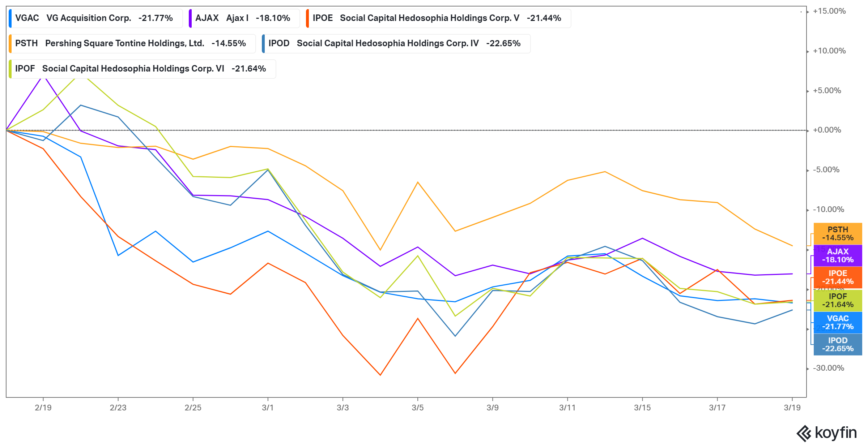Viewport: 868px width, 448px height.
Task: Click the IPOE -21.44% end-of-line price tag
Action: 838,277
